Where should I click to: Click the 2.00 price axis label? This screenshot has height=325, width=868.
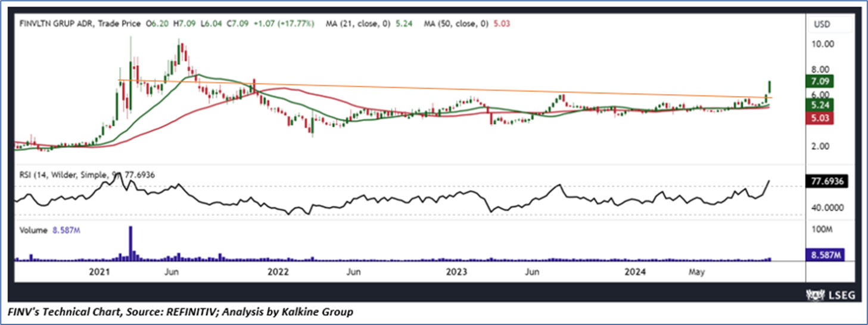[x=820, y=146]
